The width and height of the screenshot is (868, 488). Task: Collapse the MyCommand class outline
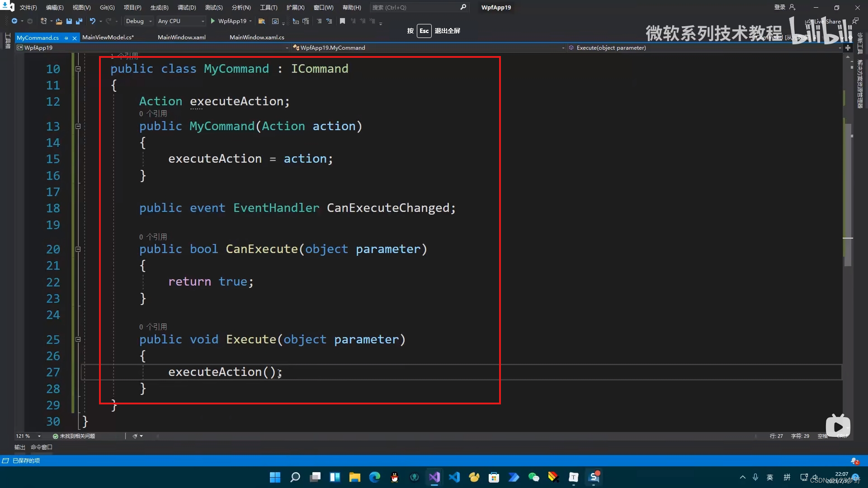(x=78, y=69)
